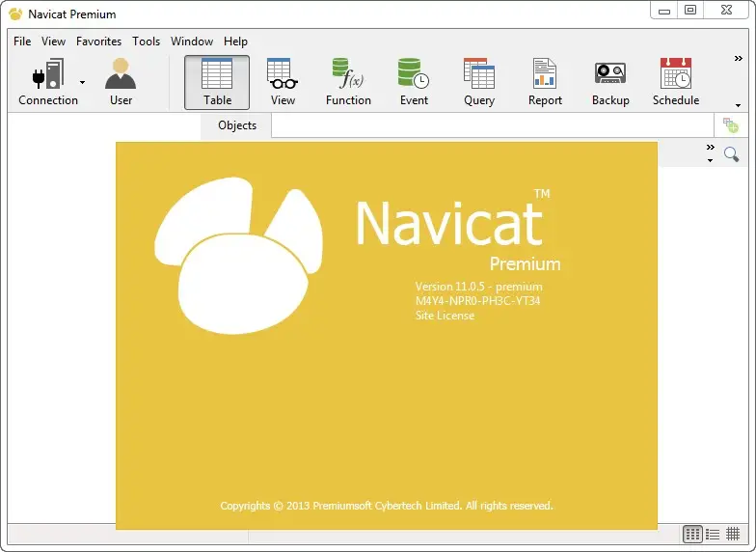756x552 pixels.
Task: Switch to detail grid view in status bar
Action: point(733,535)
